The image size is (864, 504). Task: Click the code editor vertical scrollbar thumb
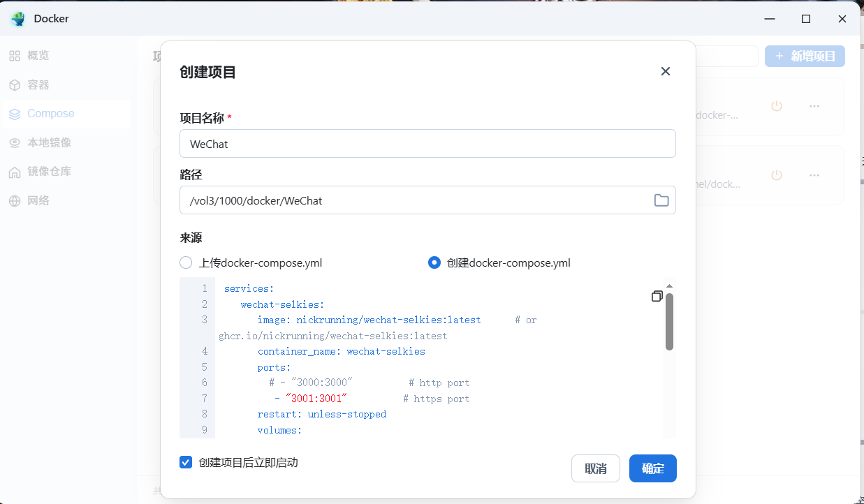point(669,322)
